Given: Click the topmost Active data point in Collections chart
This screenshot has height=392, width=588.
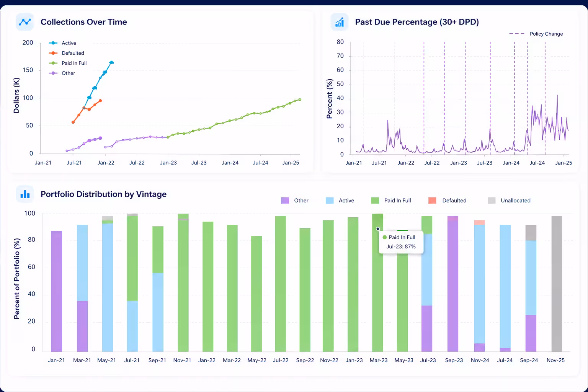Looking at the screenshot, I should coord(111,62).
